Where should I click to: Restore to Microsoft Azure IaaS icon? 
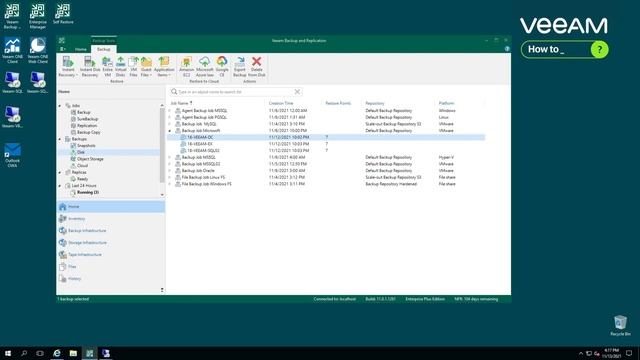click(x=204, y=67)
